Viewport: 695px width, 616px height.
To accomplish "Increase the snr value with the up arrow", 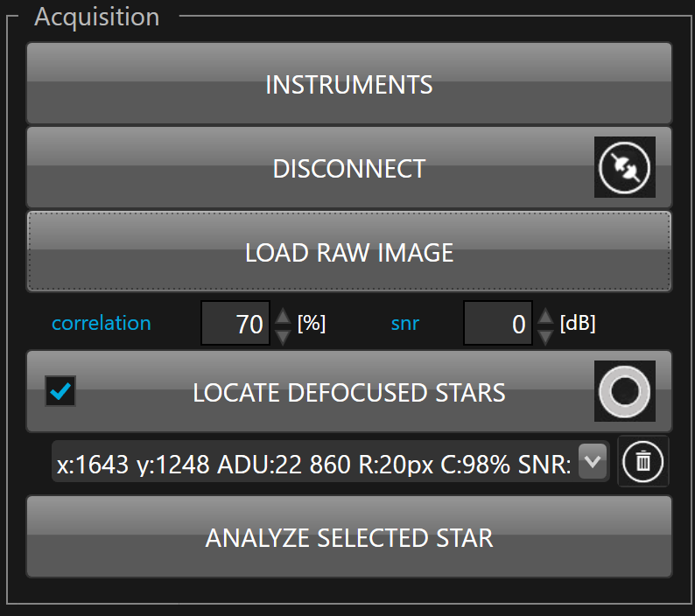I will click(544, 316).
